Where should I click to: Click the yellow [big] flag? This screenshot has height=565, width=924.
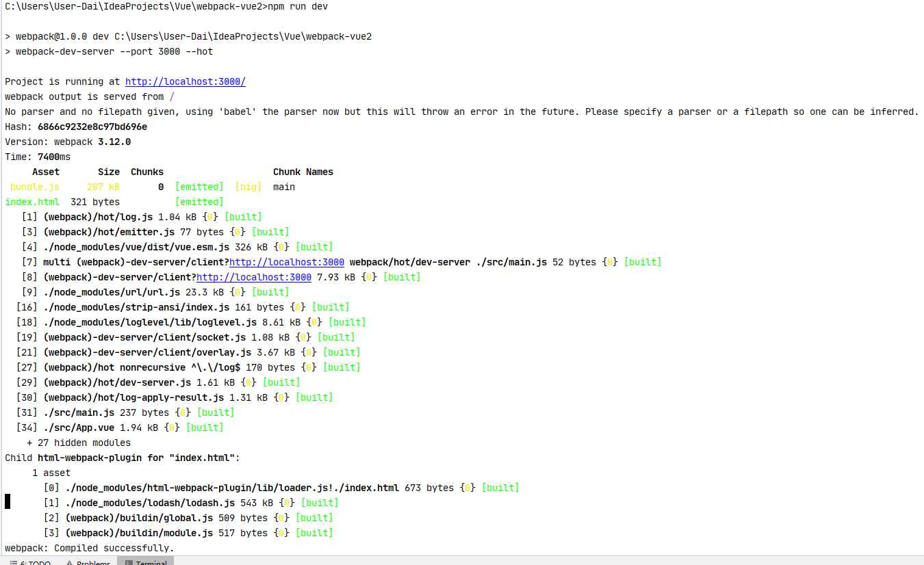coord(248,187)
